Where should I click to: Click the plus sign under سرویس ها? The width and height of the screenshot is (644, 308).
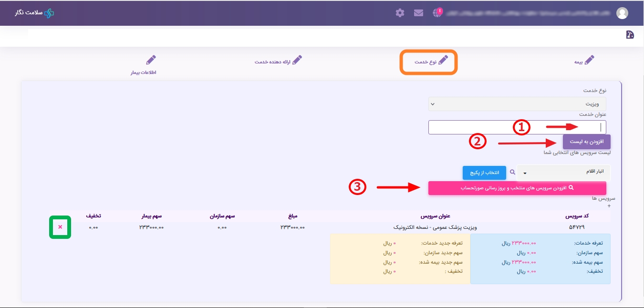coord(608,205)
